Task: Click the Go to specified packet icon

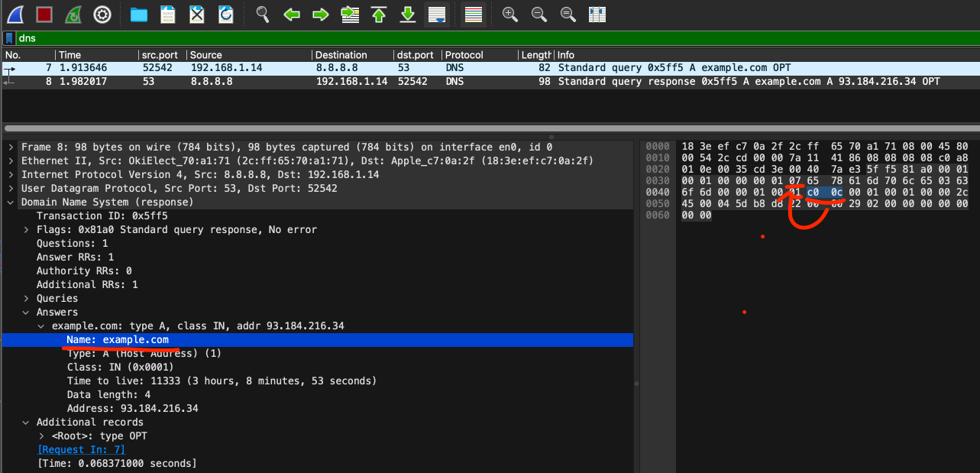Action: coord(350,14)
